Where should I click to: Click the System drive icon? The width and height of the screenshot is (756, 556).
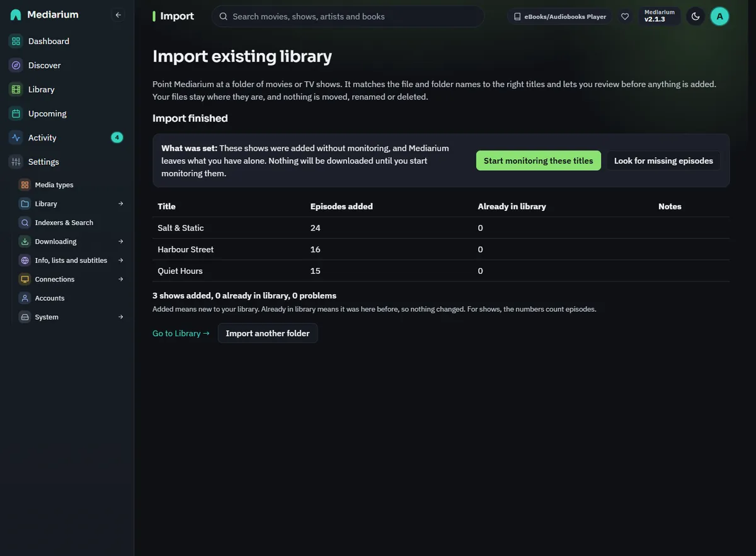point(25,317)
